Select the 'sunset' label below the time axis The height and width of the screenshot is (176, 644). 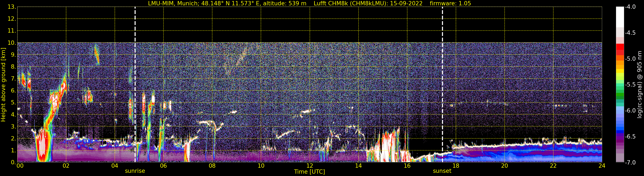click(x=442, y=171)
